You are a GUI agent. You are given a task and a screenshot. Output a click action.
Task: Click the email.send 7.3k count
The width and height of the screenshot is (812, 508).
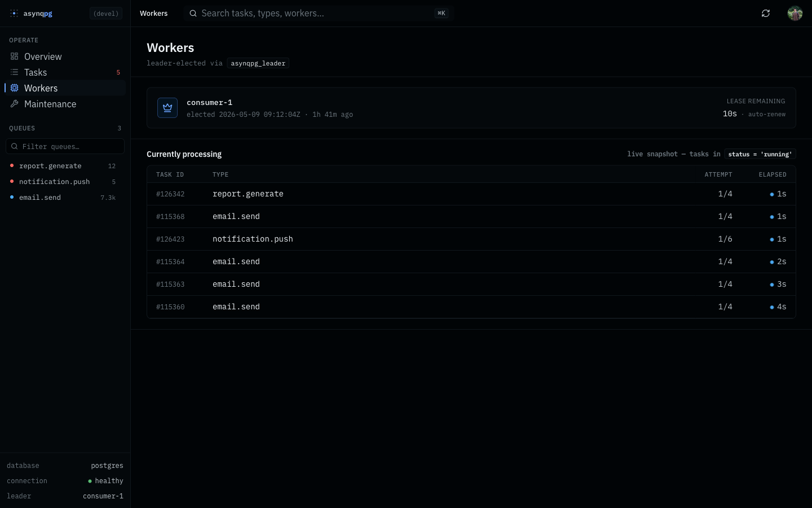click(108, 198)
